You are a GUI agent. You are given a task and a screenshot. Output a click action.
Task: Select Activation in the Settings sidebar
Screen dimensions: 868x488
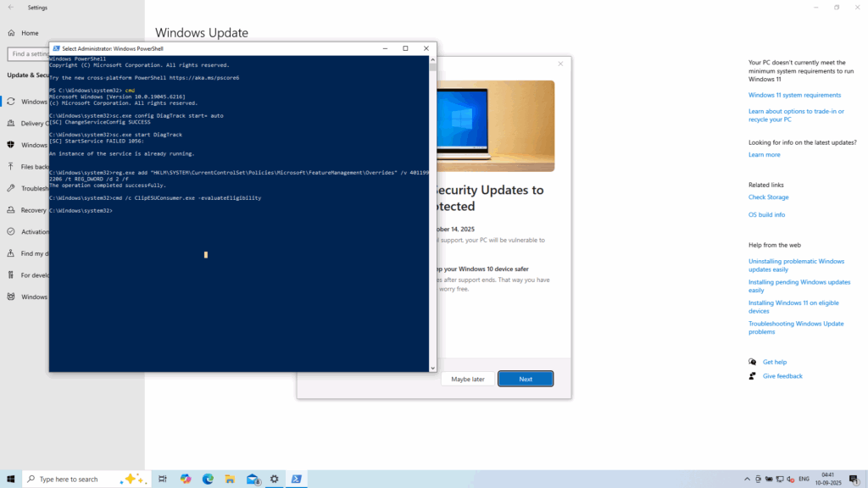32,231
